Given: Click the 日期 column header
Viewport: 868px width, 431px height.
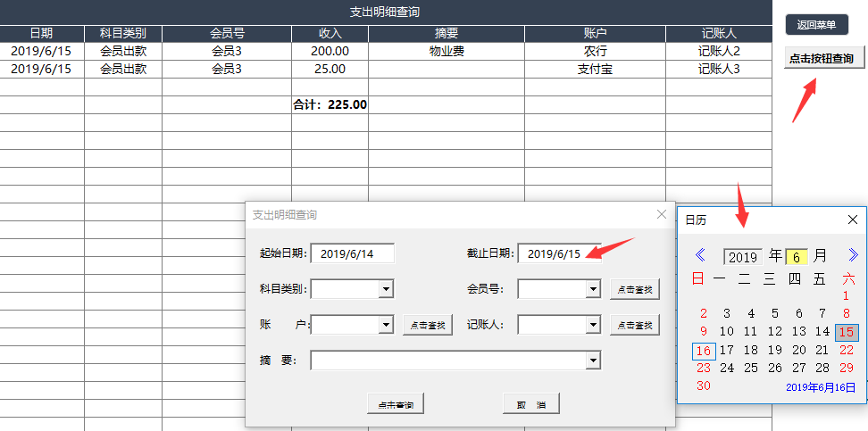Looking at the screenshot, I should click(x=41, y=34).
